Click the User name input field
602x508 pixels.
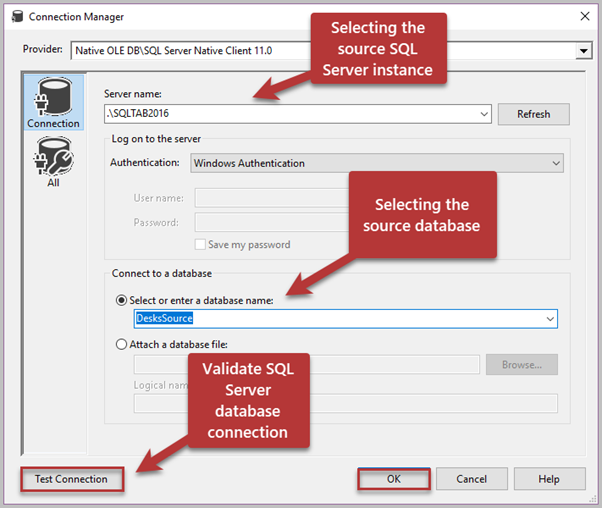pos(272,198)
